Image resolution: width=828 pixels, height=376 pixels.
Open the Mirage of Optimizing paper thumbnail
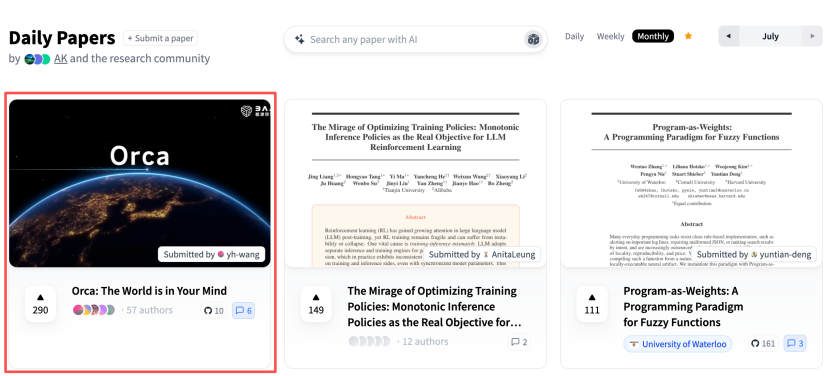tap(416, 183)
